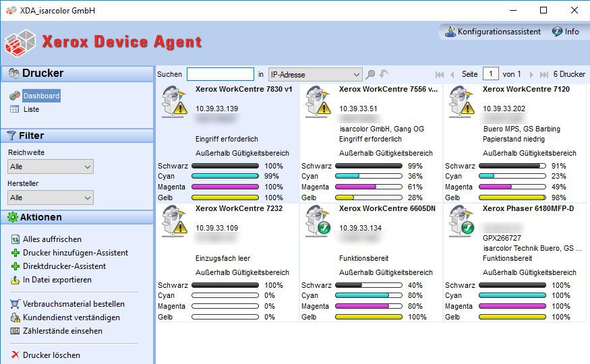Open Zählerstände einsehen

pyautogui.click(x=63, y=331)
